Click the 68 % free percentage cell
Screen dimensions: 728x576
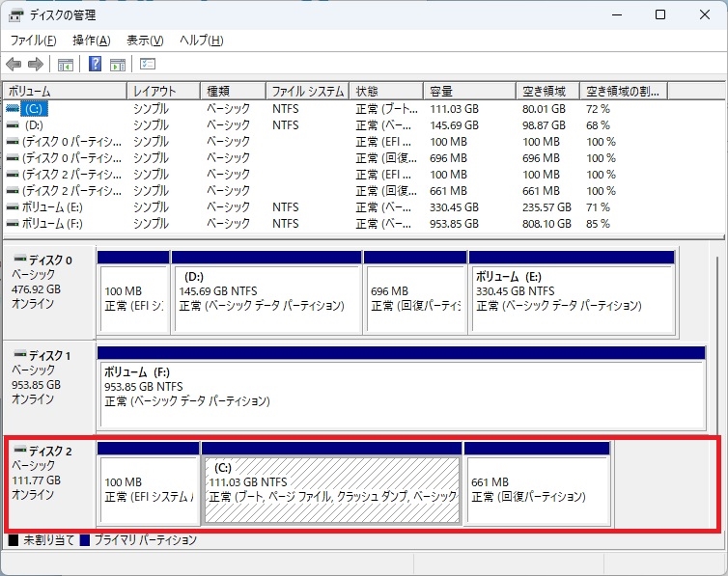pyautogui.click(x=598, y=125)
